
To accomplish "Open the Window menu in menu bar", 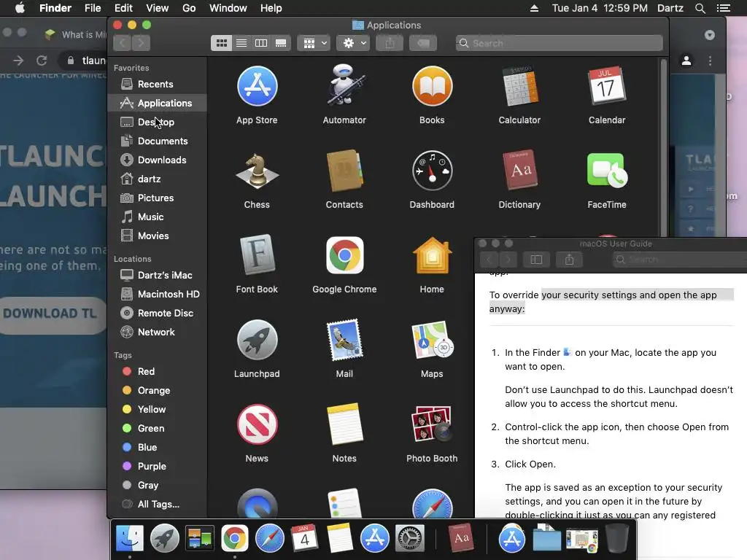I will 228,8.
